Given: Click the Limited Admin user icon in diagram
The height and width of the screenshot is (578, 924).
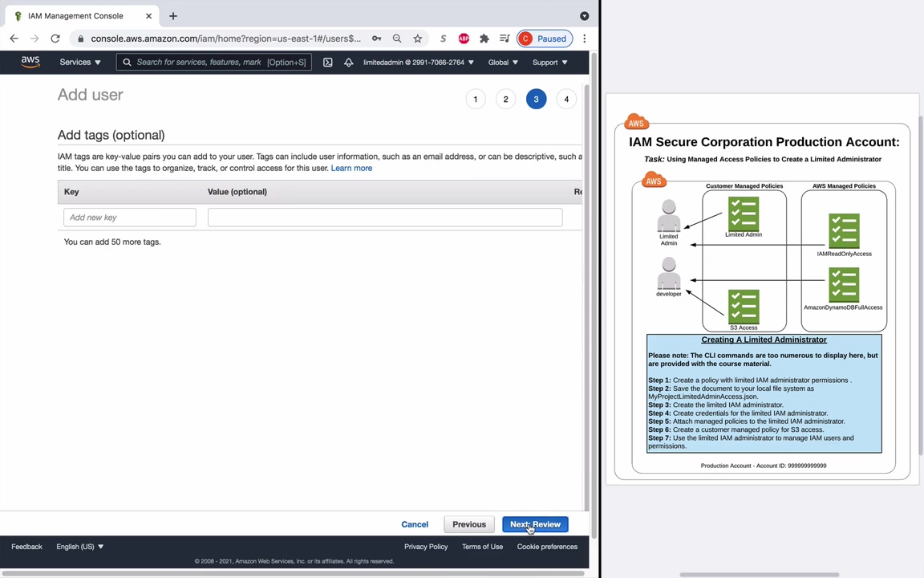Looking at the screenshot, I should [x=669, y=216].
